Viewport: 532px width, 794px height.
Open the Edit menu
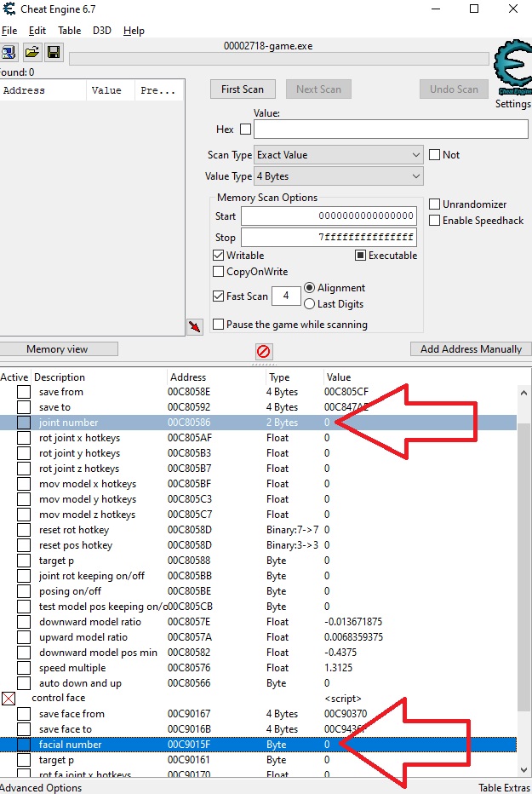click(x=37, y=31)
